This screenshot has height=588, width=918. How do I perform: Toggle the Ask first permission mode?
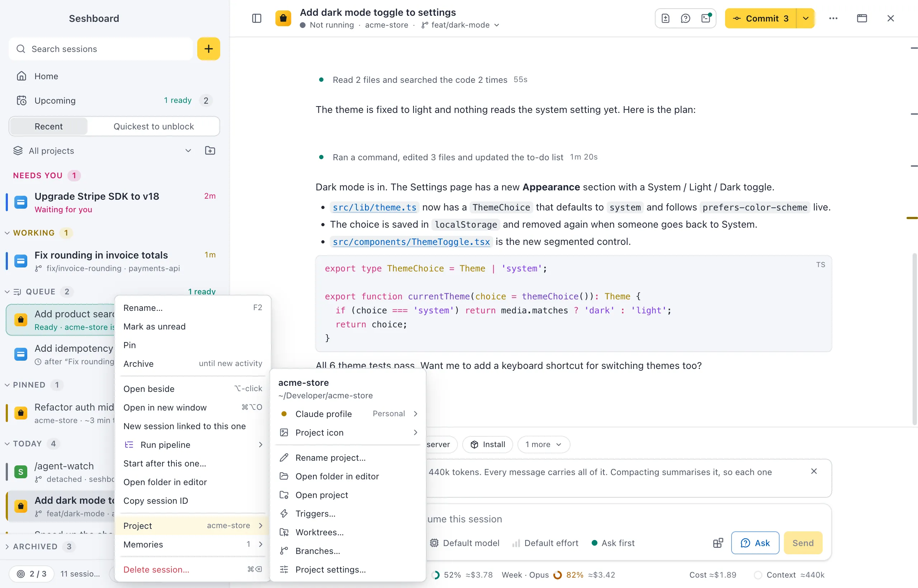(613, 543)
